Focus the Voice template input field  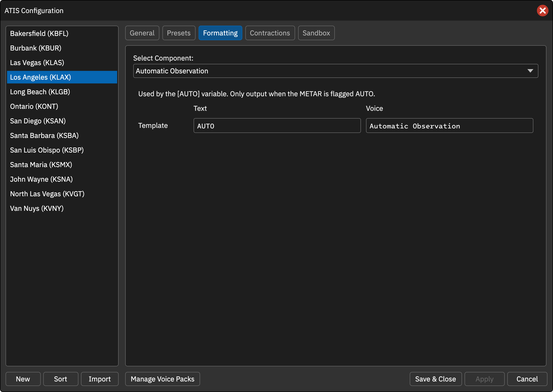coord(449,126)
